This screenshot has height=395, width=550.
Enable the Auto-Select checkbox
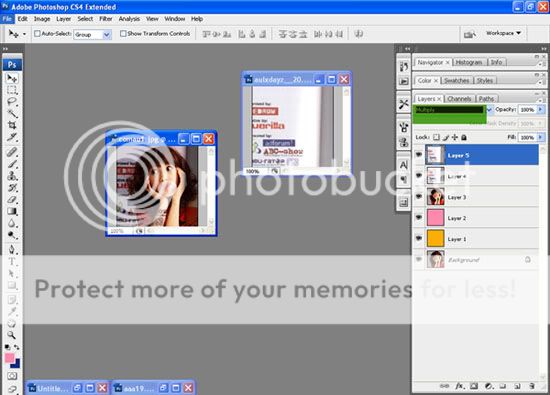tap(37, 34)
